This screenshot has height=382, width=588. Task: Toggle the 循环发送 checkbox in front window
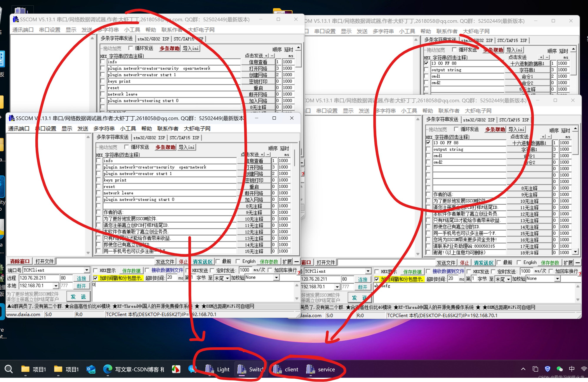point(126,147)
